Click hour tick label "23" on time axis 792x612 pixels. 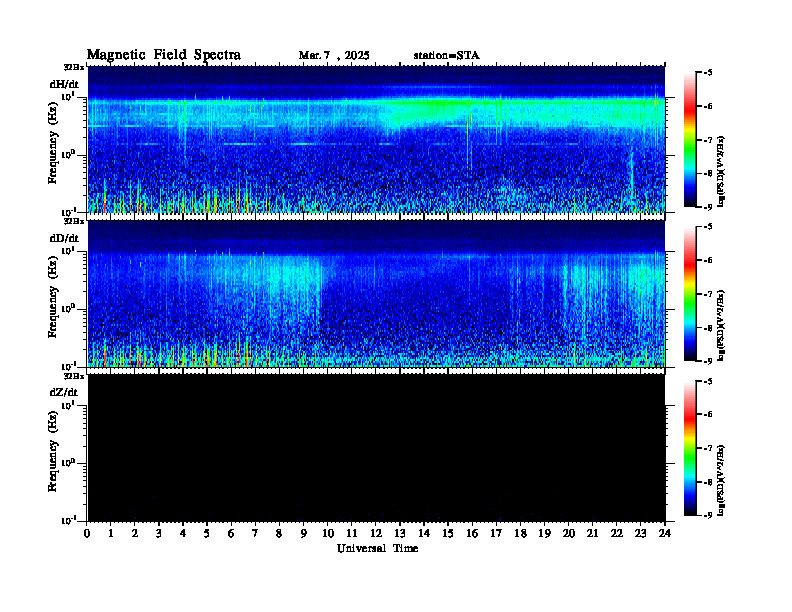640,534
